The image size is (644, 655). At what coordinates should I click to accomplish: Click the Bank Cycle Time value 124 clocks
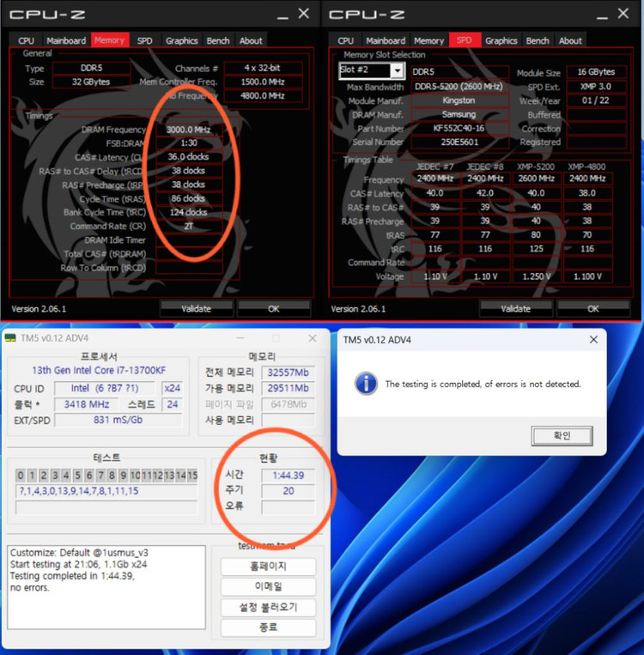[x=189, y=212]
